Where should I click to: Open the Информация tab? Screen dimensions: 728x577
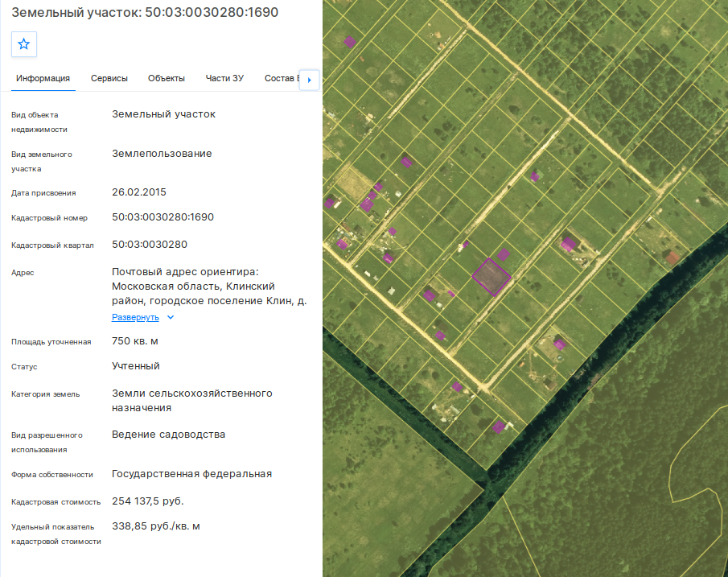click(x=43, y=79)
